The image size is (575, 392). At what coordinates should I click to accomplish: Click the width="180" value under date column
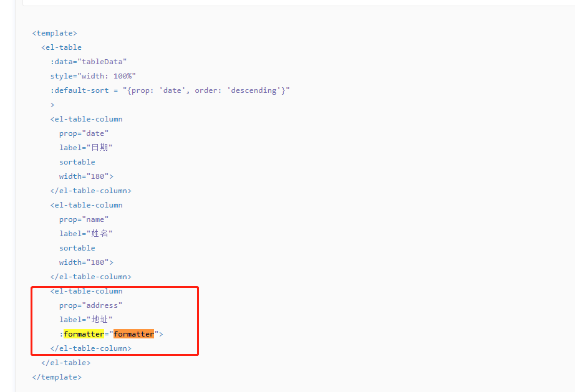(85, 176)
